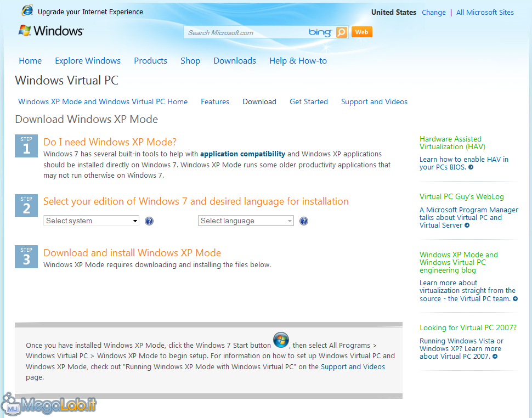The height and width of the screenshot is (418, 532).
Task: Open the Downloads menu item
Action: [235, 61]
